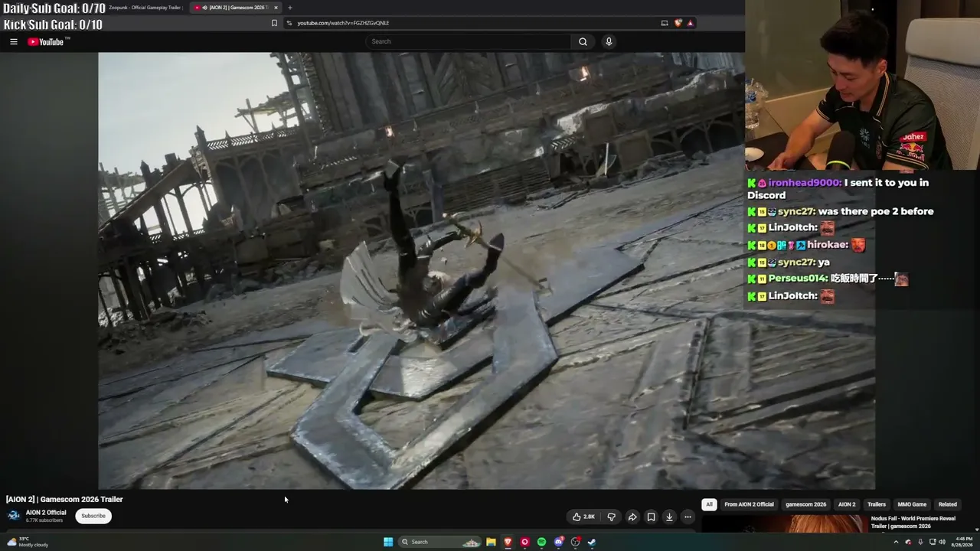This screenshot has width=980, height=551.
Task: Click the youtube.com address bar URL
Action: click(x=343, y=23)
